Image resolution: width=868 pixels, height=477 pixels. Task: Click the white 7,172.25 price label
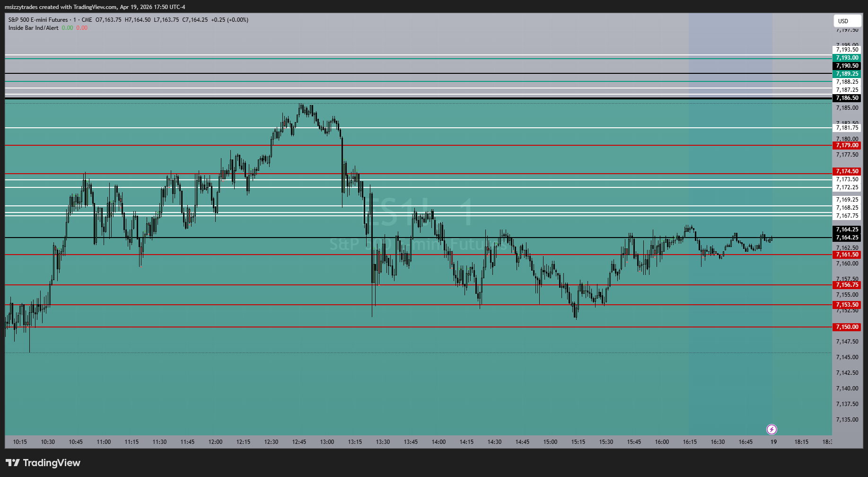847,187
